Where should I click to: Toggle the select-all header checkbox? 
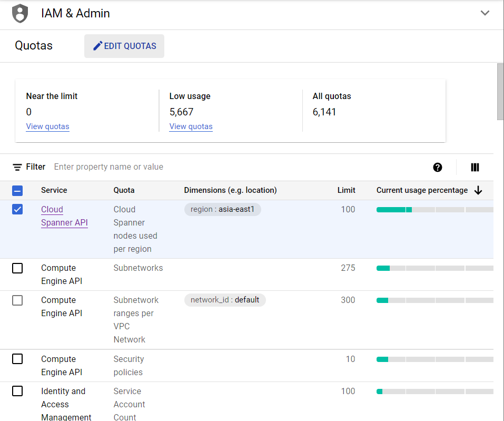coord(17,190)
